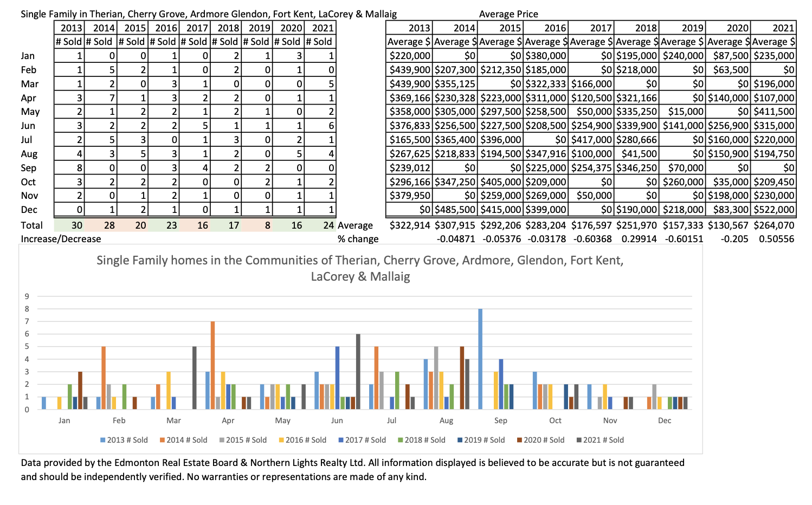Select the tallest Sep bar for 2013

click(480, 359)
